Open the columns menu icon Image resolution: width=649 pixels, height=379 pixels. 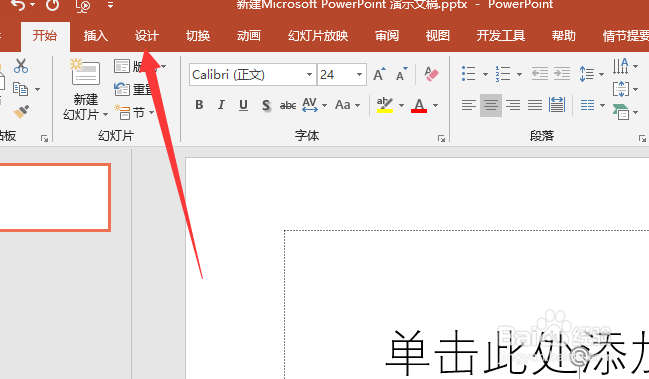(x=587, y=105)
